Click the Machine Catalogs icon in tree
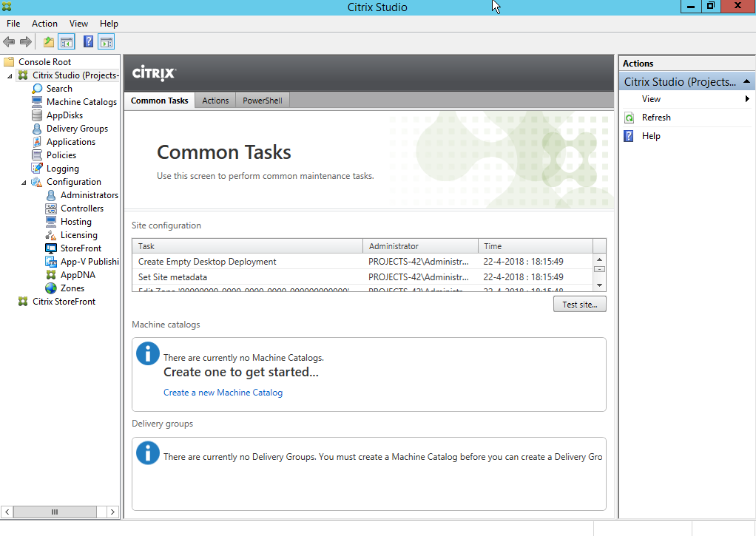Image resolution: width=756 pixels, height=536 pixels. (x=37, y=102)
